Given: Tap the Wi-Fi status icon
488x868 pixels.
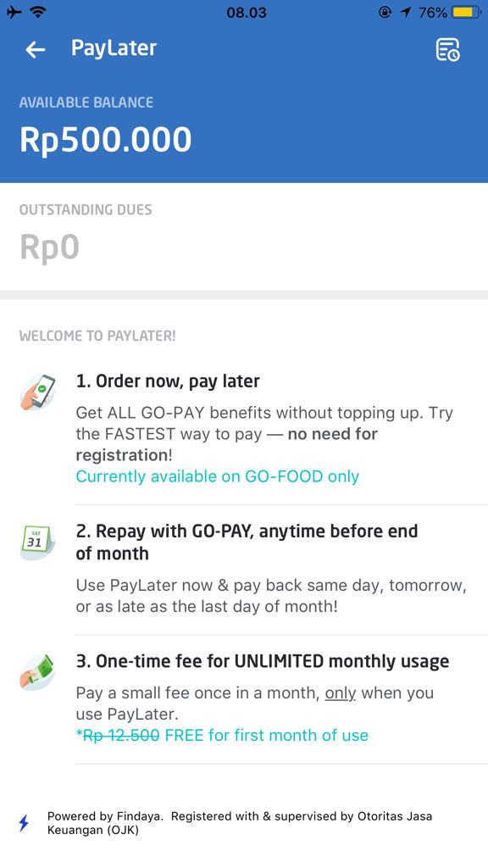Looking at the screenshot, I should pyautogui.click(x=39, y=12).
